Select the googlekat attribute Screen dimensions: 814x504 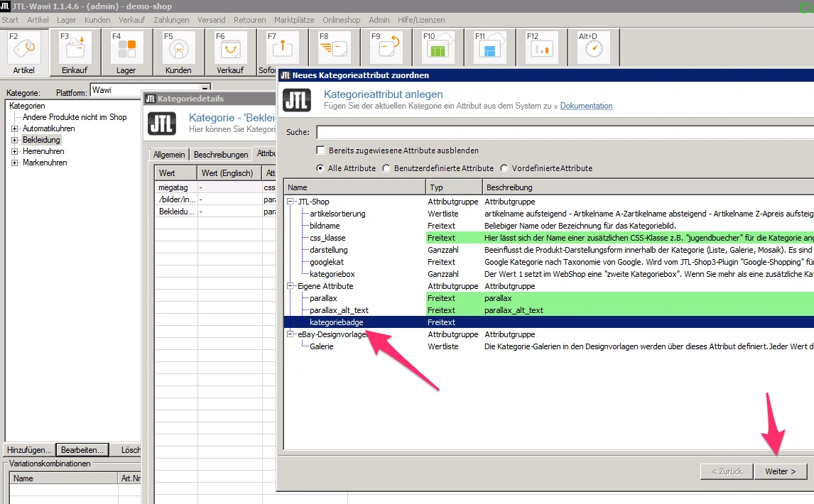(327, 262)
